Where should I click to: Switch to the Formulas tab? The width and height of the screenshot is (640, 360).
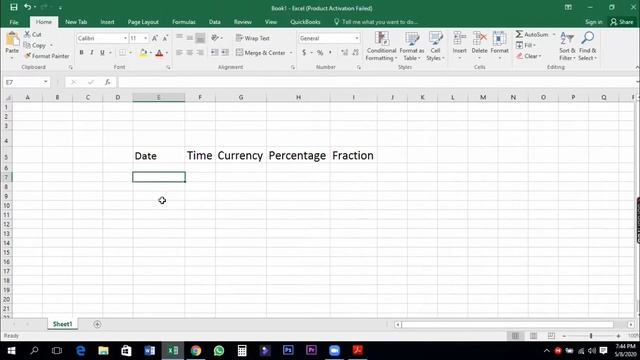click(183, 22)
